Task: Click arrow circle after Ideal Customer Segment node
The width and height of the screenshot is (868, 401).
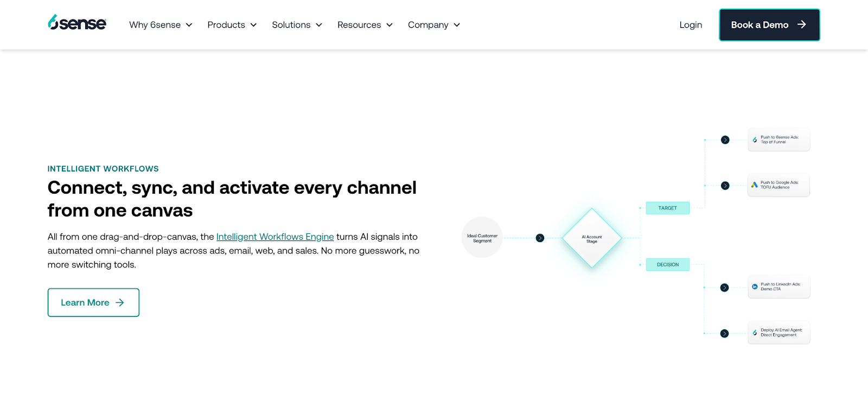Action: pyautogui.click(x=540, y=238)
